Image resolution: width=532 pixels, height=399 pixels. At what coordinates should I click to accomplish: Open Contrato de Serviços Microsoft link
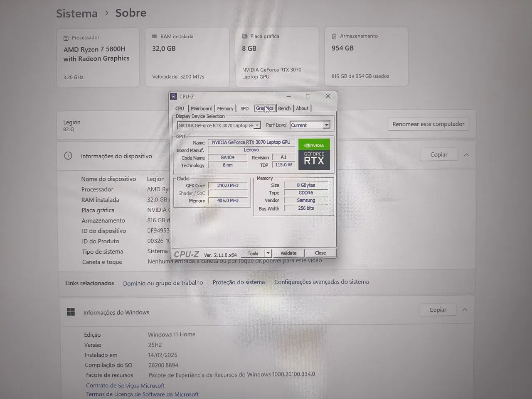pyautogui.click(x=126, y=386)
